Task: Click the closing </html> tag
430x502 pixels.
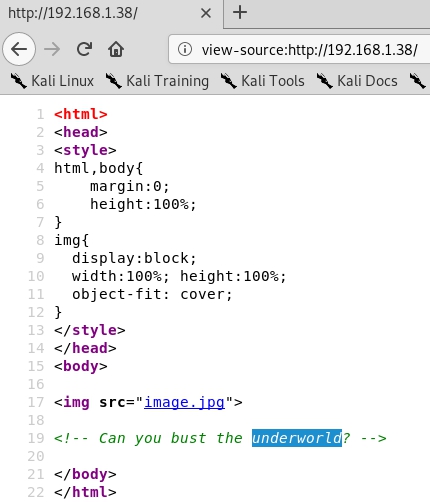Action: (x=85, y=492)
